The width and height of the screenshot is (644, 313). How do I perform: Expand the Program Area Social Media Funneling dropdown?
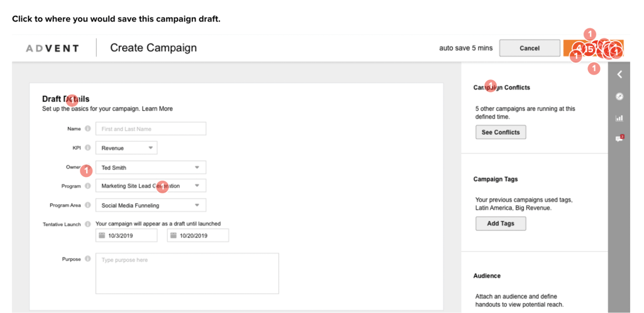tap(151, 205)
